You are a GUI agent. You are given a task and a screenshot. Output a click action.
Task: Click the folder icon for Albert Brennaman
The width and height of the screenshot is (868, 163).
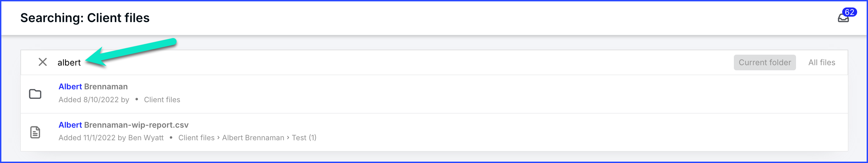click(x=35, y=94)
